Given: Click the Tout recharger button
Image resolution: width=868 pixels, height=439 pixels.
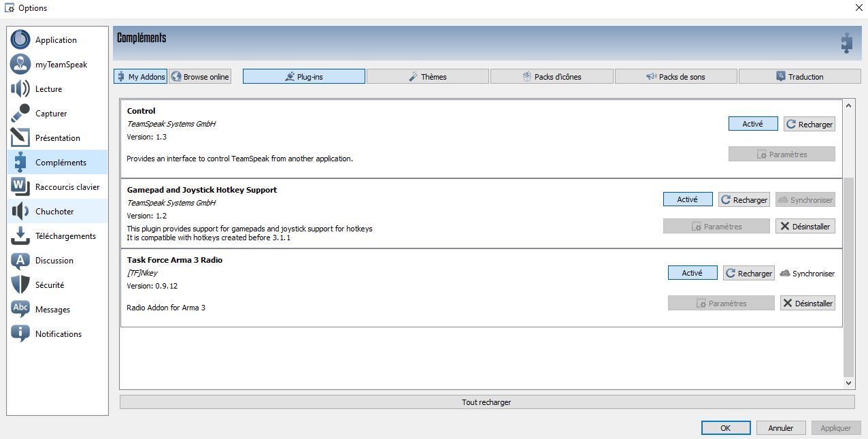Looking at the screenshot, I should [486, 402].
